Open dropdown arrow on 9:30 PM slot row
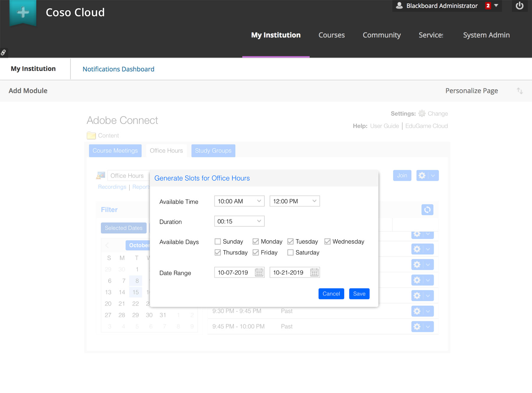This screenshot has height=393, width=532. (428, 311)
